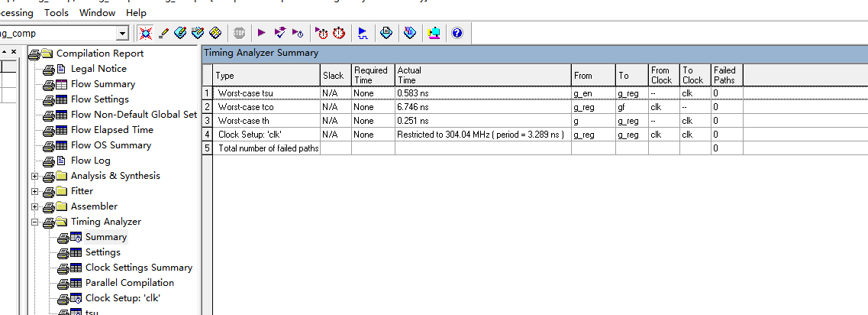Start Analysis & Synthesis checkmark play icon

tap(280, 34)
